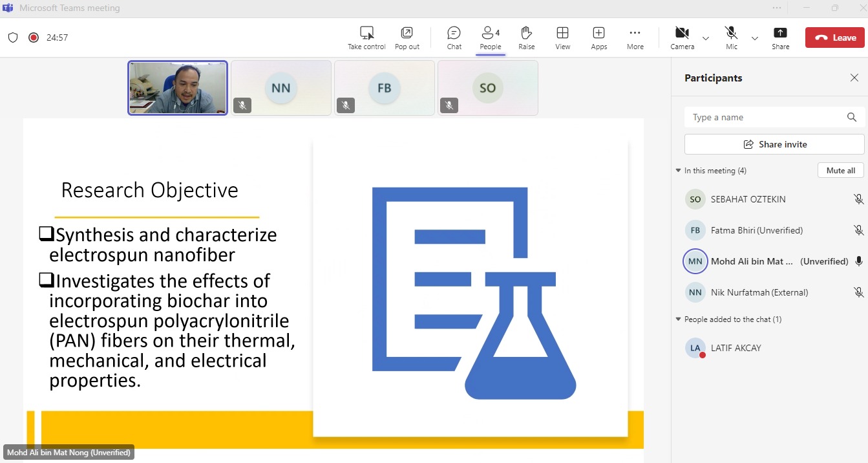Click the Mute all button

coord(840,170)
